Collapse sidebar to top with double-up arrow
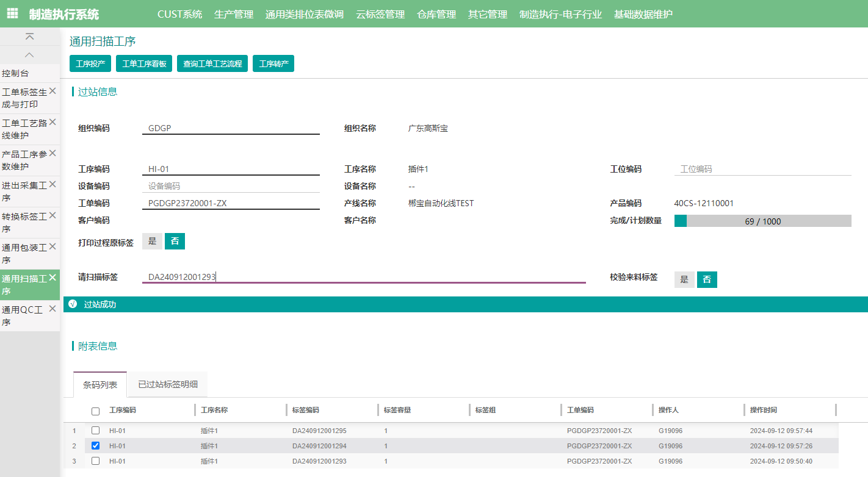Viewport: 868px width, 477px height. pyautogui.click(x=30, y=37)
